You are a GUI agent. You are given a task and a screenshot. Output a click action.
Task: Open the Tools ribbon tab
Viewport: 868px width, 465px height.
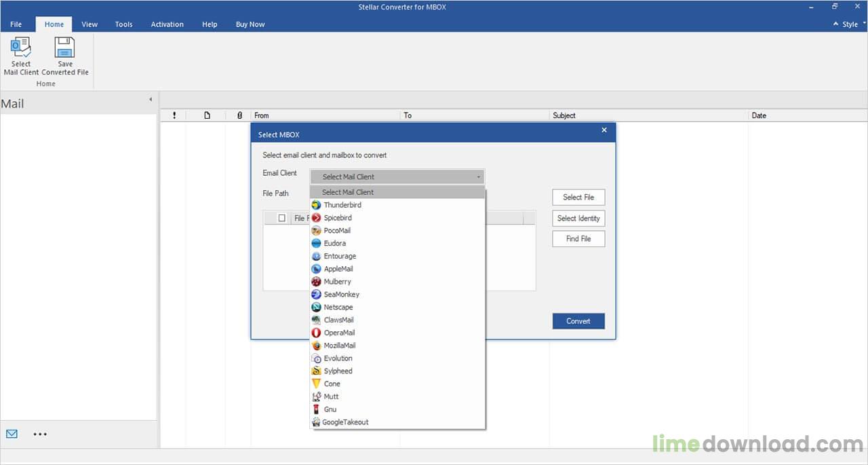[124, 24]
